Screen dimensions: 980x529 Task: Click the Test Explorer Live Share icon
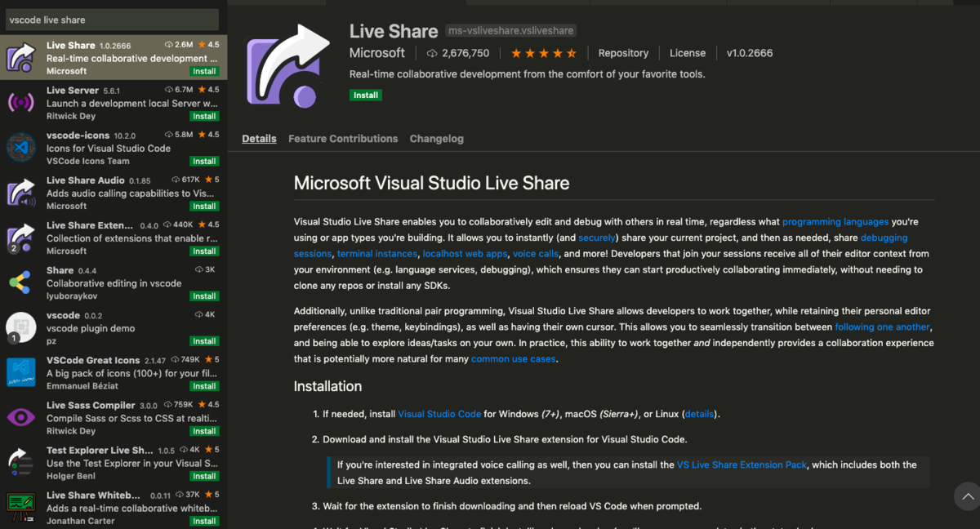click(x=21, y=462)
